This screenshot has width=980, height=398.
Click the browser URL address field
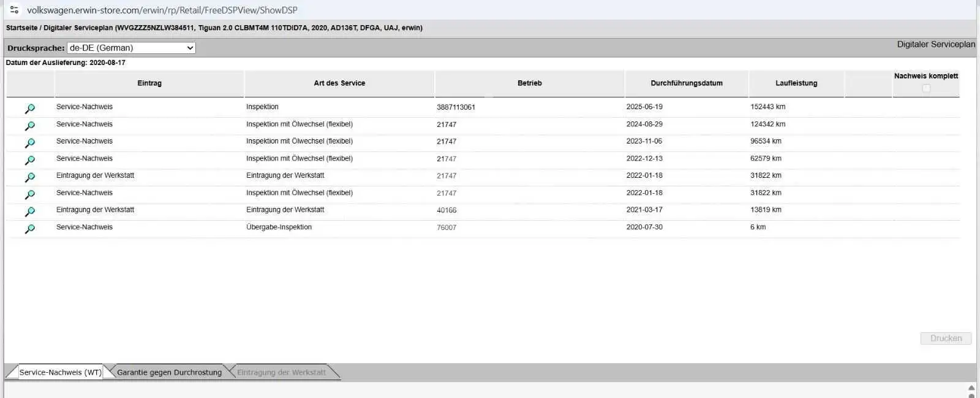[162, 10]
